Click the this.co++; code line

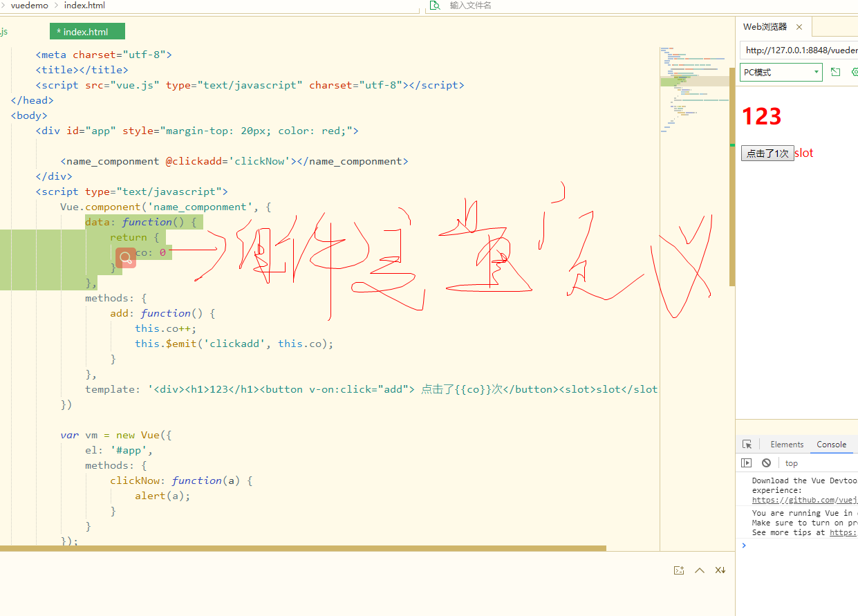(x=166, y=328)
